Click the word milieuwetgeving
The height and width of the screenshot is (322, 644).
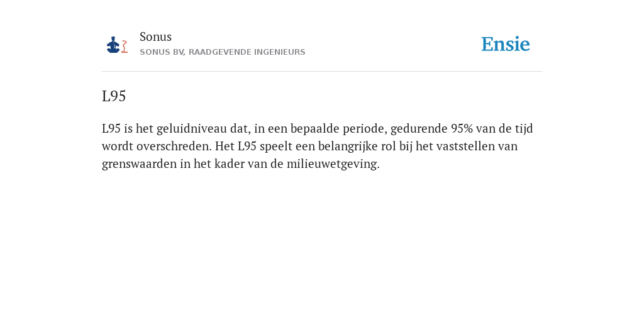(x=333, y=164)
